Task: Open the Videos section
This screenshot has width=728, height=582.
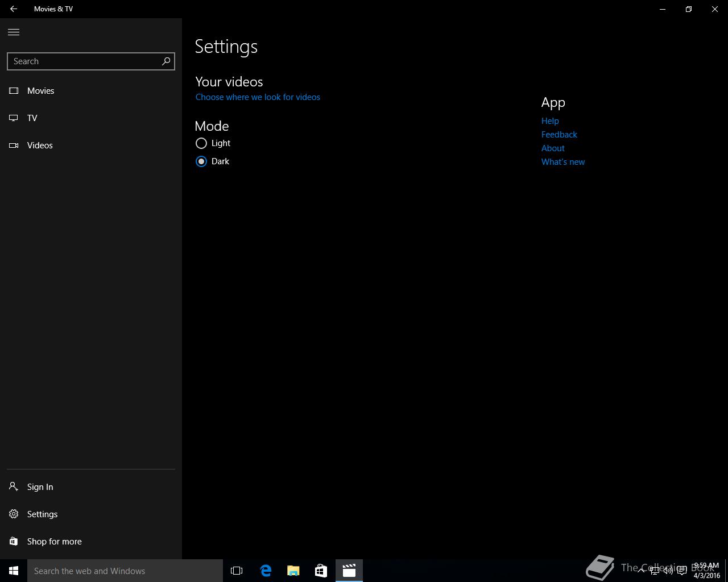Action: 91,145
